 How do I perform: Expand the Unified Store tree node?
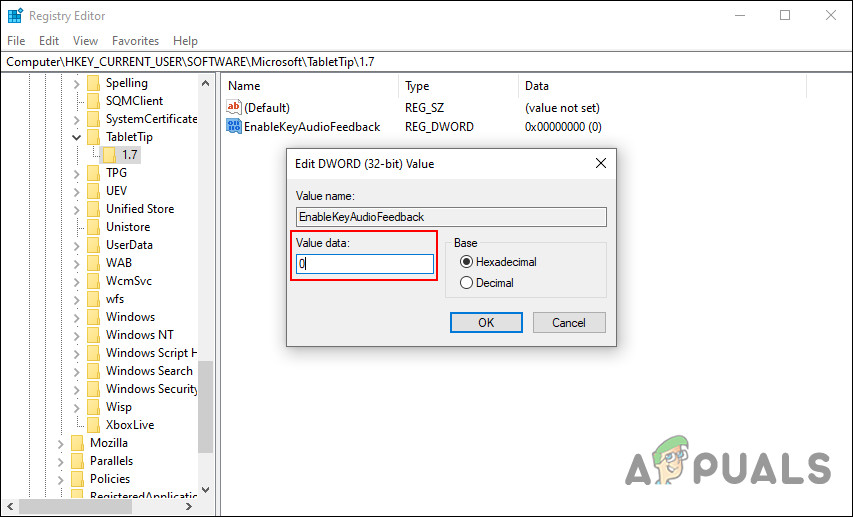pos(77,210)
